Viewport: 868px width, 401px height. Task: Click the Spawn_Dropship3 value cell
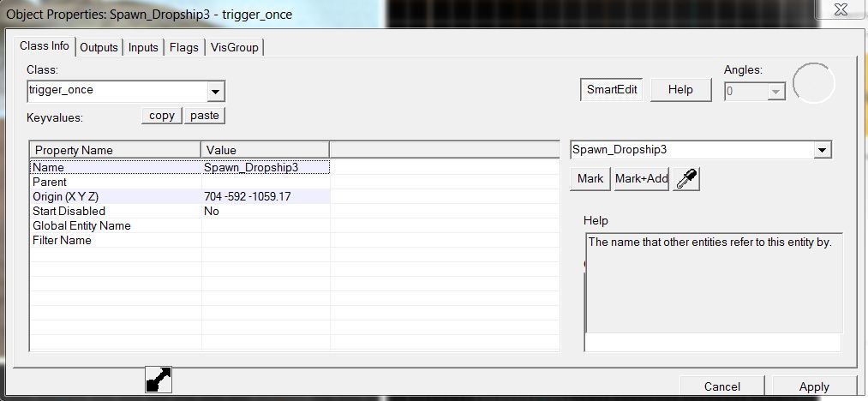(266, 167)
